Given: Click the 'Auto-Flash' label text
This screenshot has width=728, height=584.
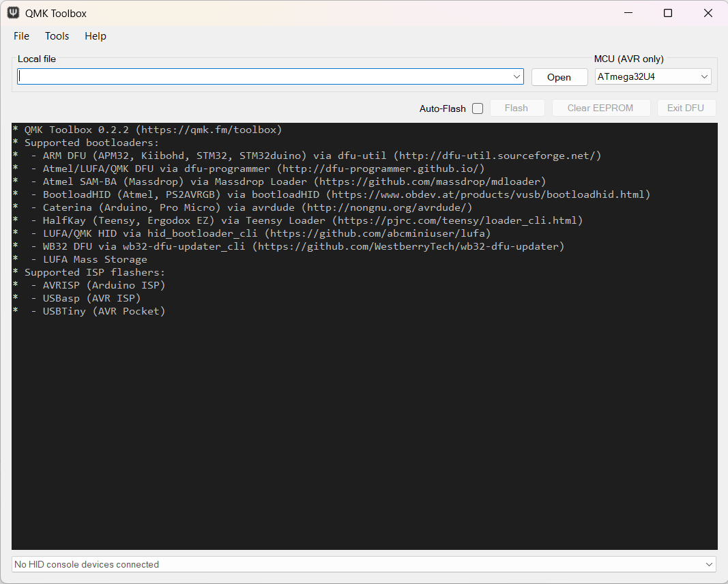Looking at the screenshot, I should tap(443, 108).
